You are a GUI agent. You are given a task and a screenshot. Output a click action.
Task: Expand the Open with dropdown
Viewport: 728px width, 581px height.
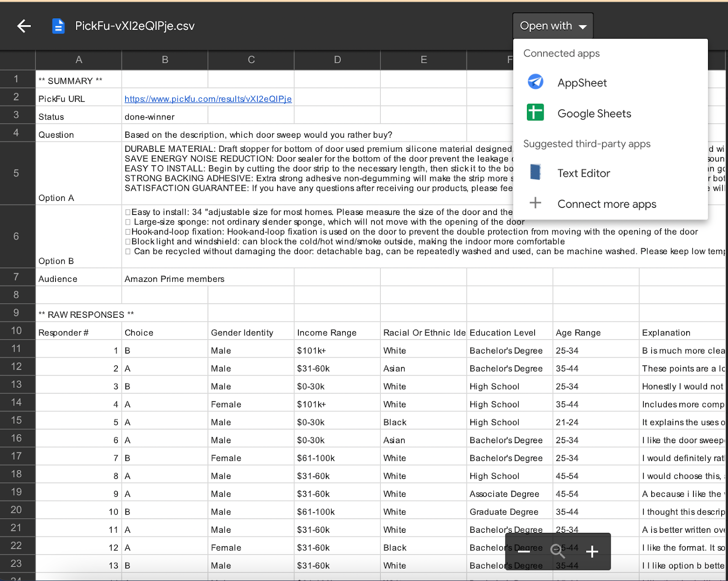point(553,26)
